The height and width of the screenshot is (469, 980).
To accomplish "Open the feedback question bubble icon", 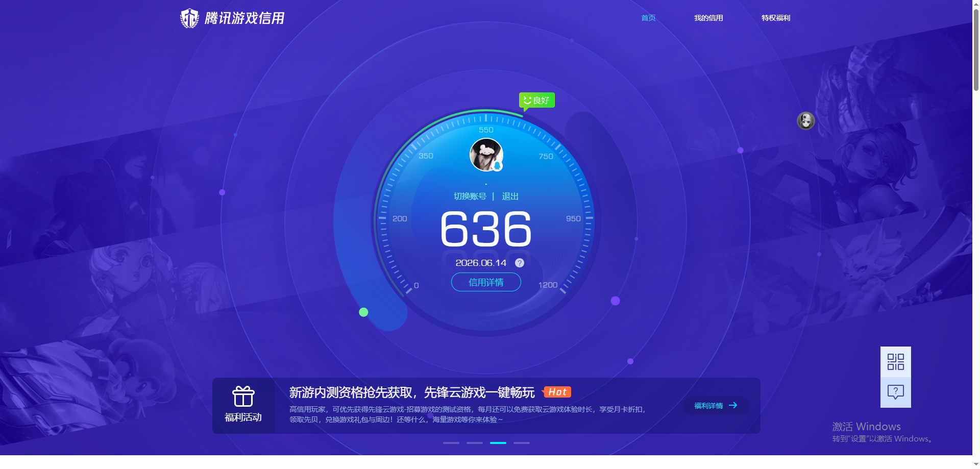I will [896, 392].
